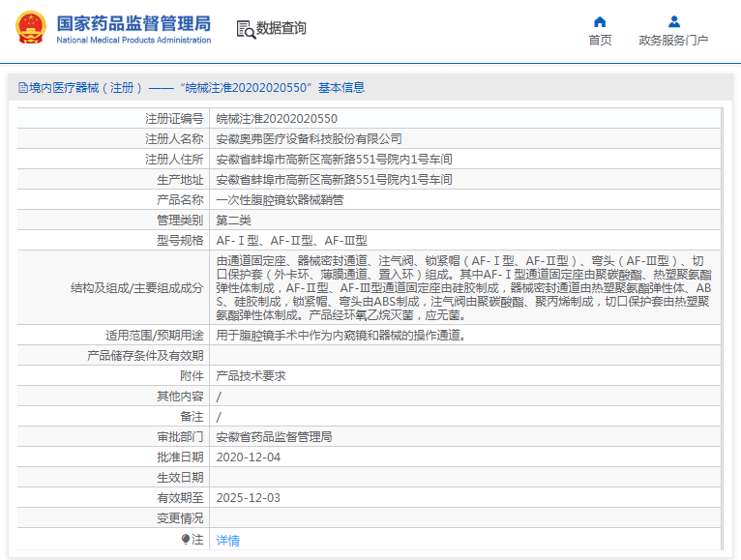Click the 注册人名称 row label
Image resolution: width=741 pixels, height=560 pixels.
coord(174,139)
